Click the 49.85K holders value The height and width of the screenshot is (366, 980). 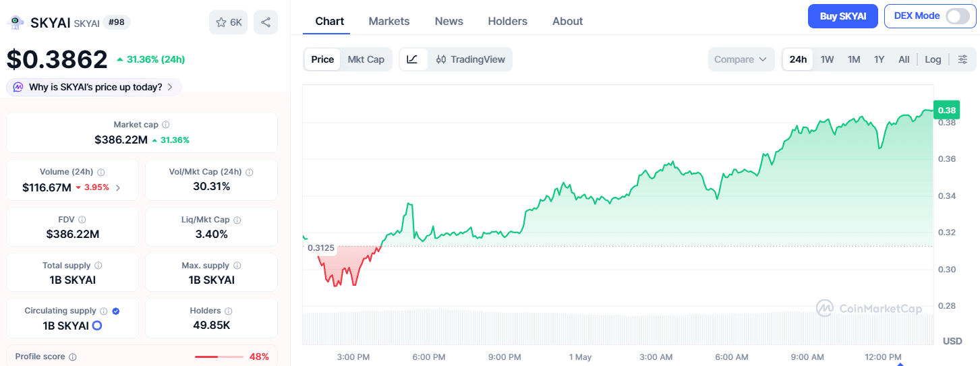click(x=211, y=325)
